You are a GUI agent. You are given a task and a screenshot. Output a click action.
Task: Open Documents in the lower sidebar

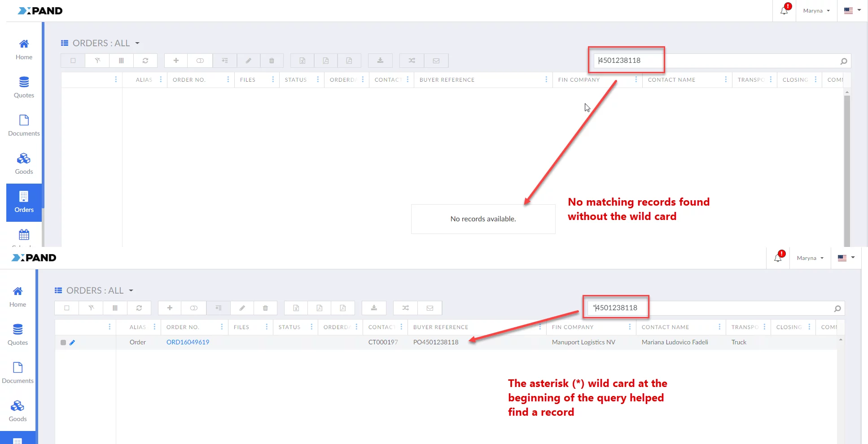pyautogui.click(x=18, y=373)
